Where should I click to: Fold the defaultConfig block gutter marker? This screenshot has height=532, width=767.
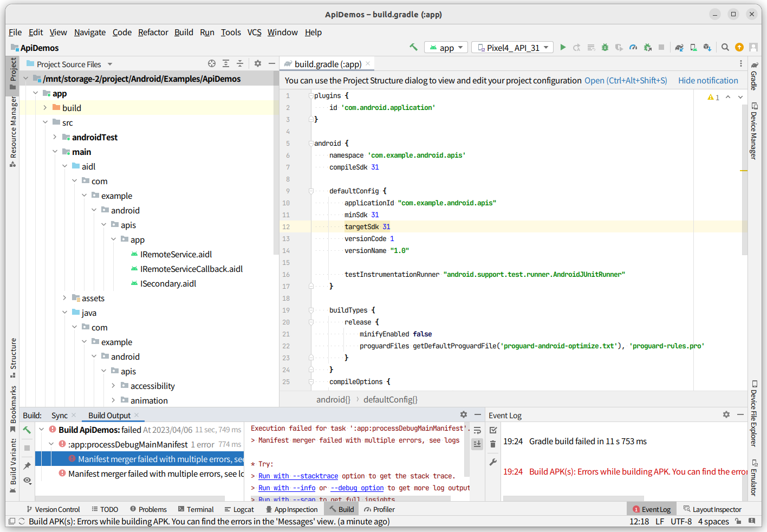click(311, 191)
